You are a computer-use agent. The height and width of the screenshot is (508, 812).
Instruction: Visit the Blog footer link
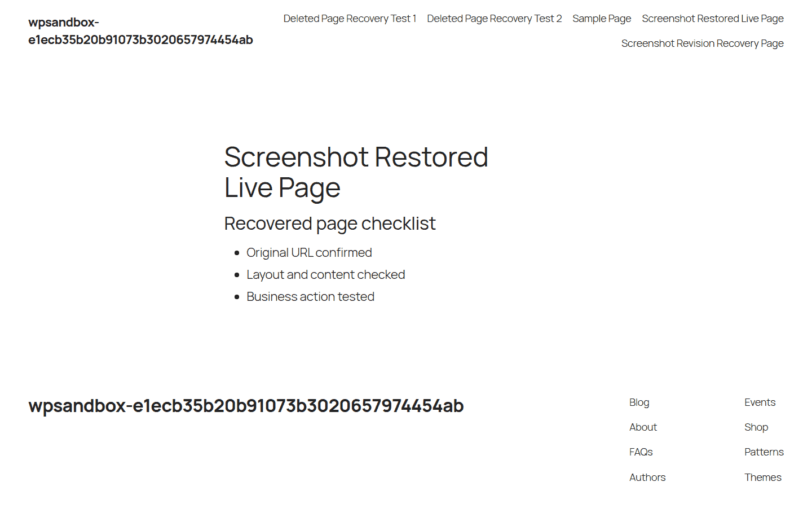(x=639, y=402)
